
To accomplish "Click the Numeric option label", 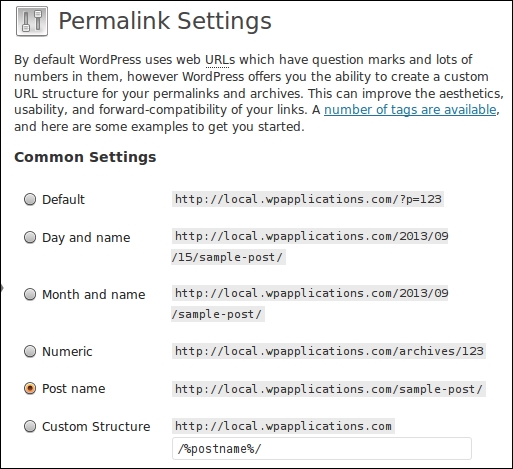I will 67,352.
